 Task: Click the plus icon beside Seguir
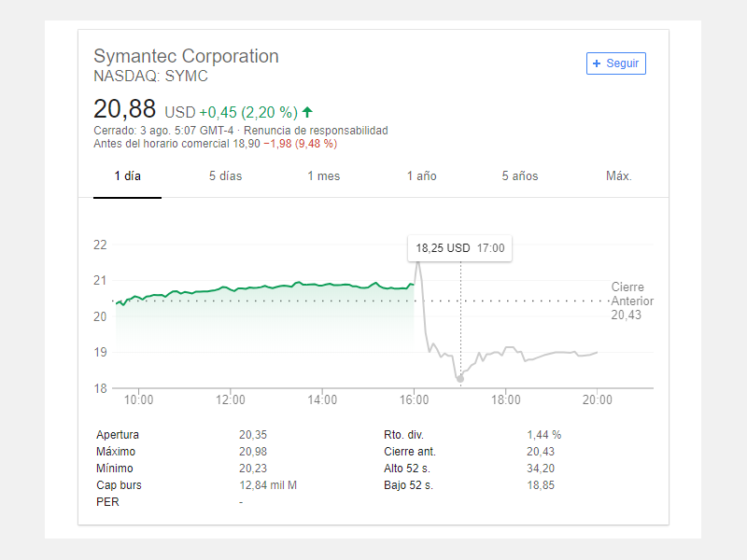pyautogui.click(x=597, y=63)
